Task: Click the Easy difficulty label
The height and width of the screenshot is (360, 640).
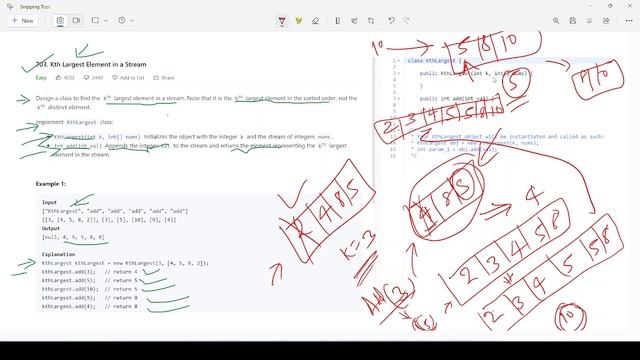Action: (x=41, y=78)
